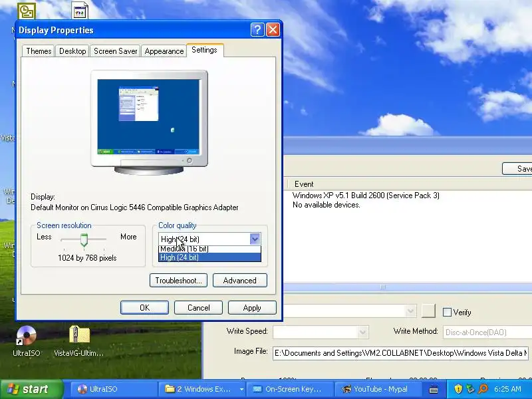Collapse the Color quality dropdown arrow
532x399 pixels.
[255, 239]
